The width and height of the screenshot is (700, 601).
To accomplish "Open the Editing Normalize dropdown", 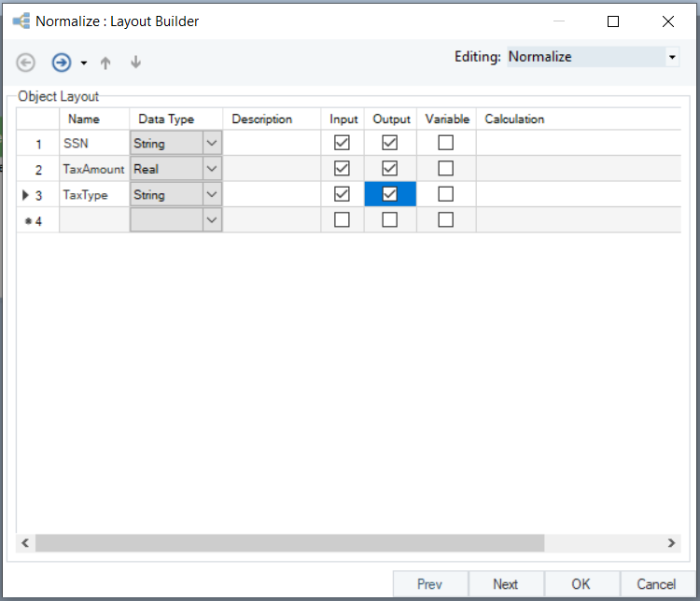I will pos(671,57).
